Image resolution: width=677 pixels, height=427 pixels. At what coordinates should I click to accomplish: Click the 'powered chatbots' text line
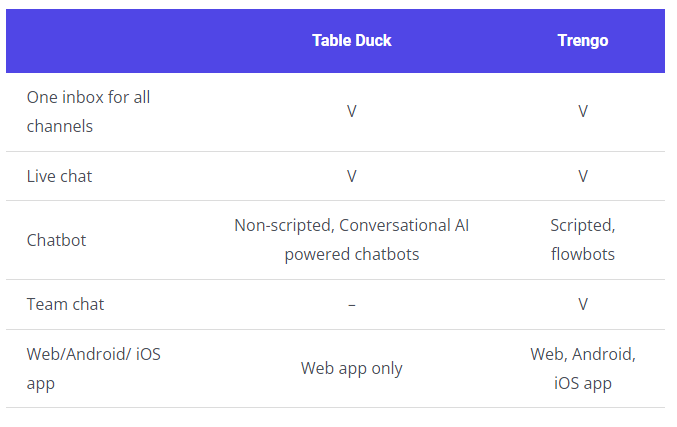coord(352,254)
